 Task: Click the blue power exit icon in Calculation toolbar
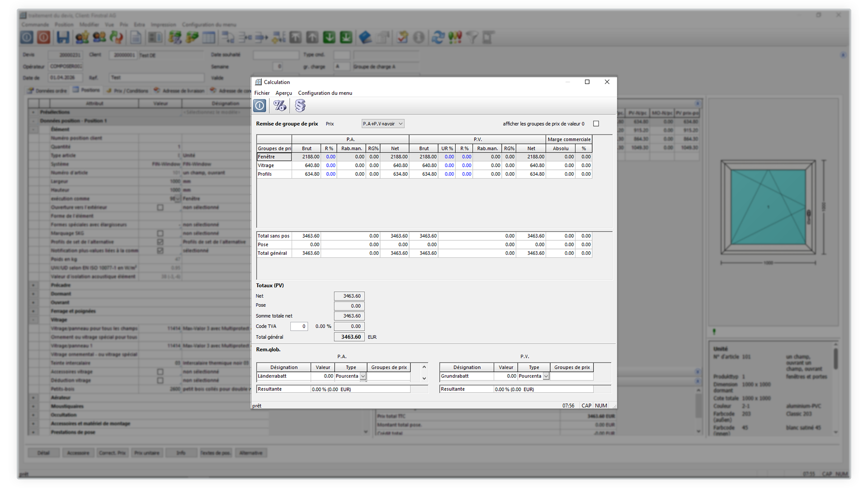click(259, 106)
